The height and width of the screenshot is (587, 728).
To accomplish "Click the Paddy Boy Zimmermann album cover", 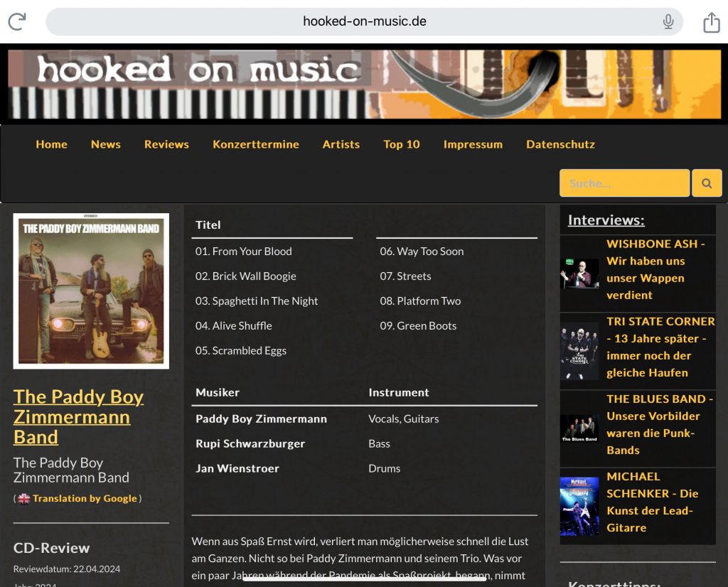I will (x=91, y=291).
